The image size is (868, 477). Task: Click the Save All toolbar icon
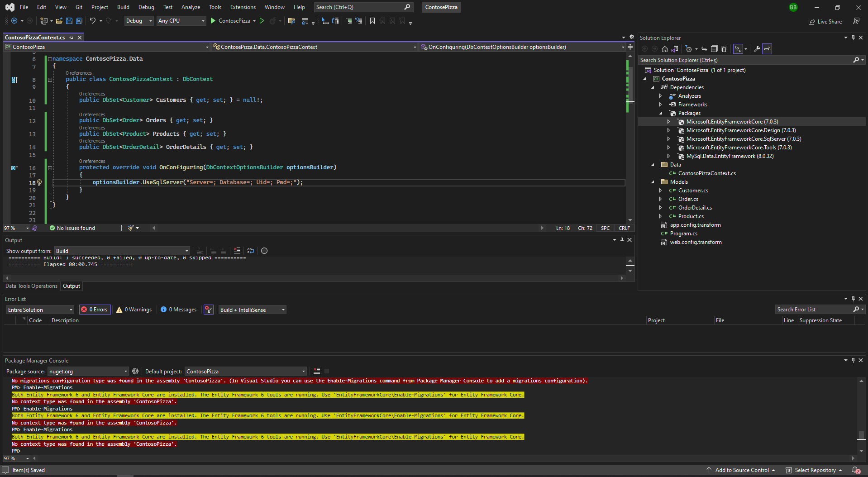pyautogui.click(x=79, y=21)
